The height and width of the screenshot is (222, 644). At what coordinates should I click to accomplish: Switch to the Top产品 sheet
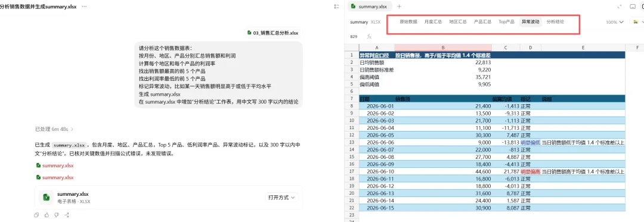506,21
